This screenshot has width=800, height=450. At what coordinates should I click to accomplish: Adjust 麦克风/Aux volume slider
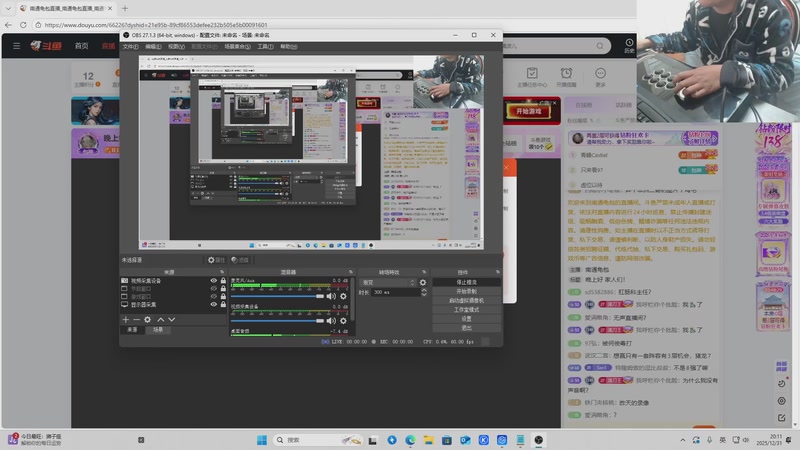277,296
